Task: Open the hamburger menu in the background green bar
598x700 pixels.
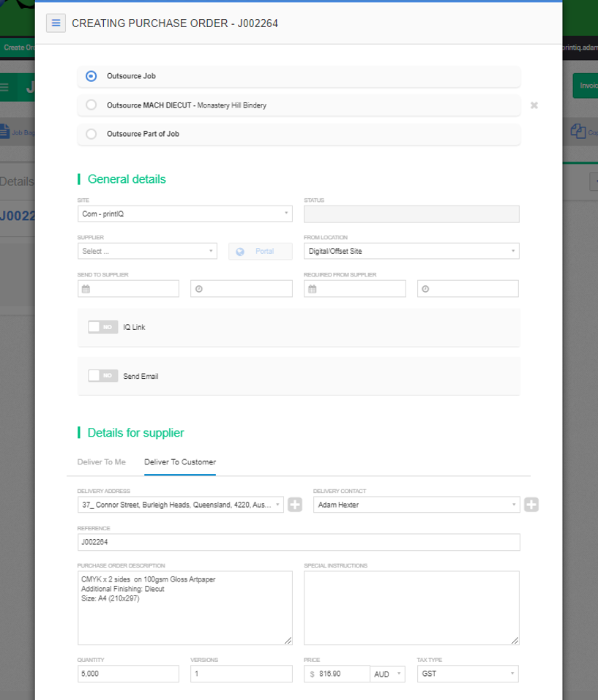Action: click(x=4, y=87)
